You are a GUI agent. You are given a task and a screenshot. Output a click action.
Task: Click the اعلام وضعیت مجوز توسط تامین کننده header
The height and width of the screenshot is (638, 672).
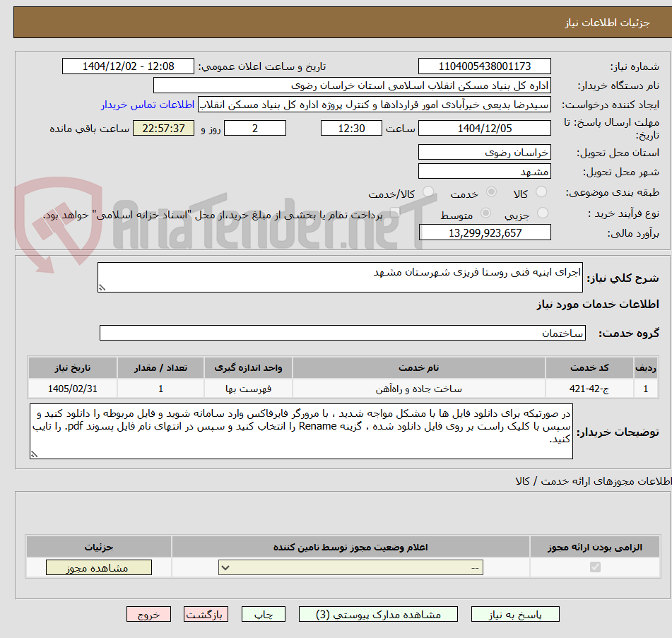pos(350,547)
